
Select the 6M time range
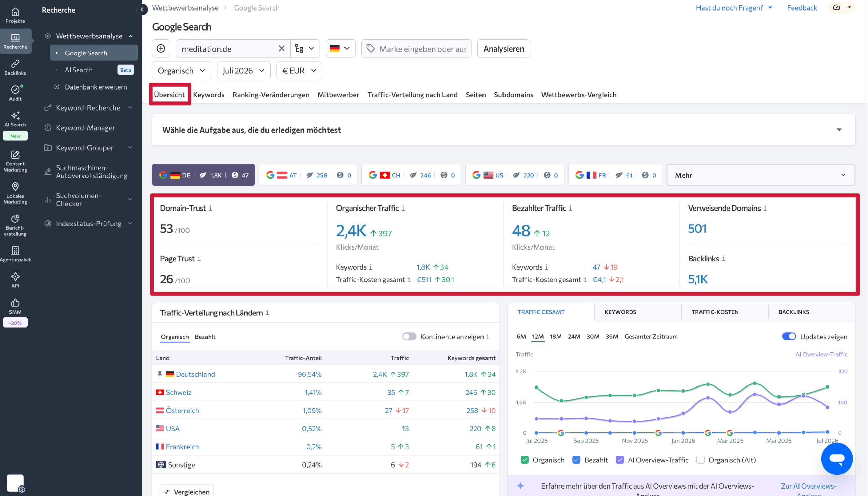[x=521, y=337]
